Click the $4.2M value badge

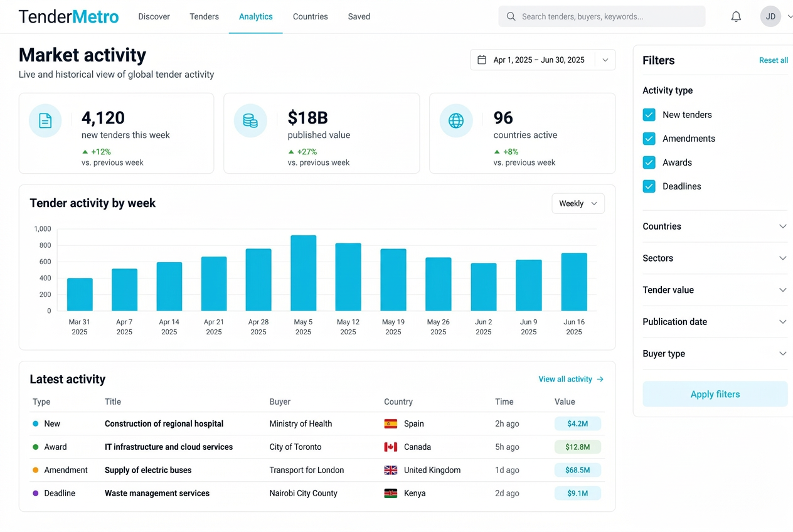(x=577, y=423)
